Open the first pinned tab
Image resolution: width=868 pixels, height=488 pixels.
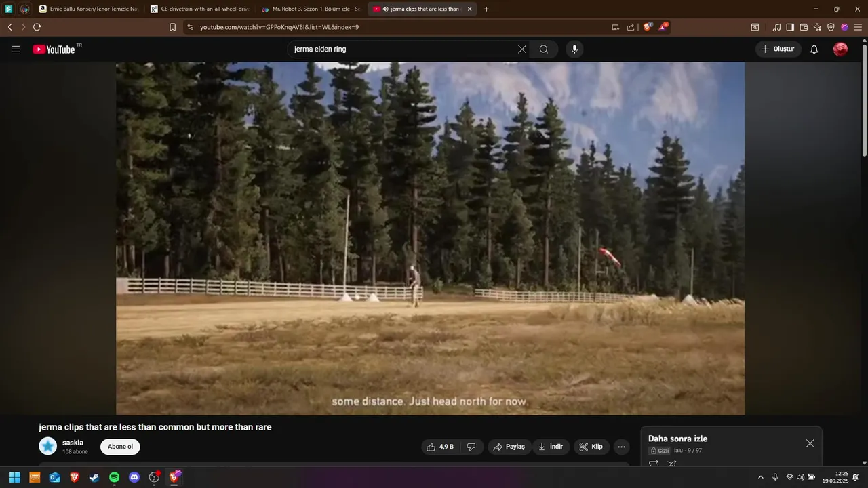point(9,9)
